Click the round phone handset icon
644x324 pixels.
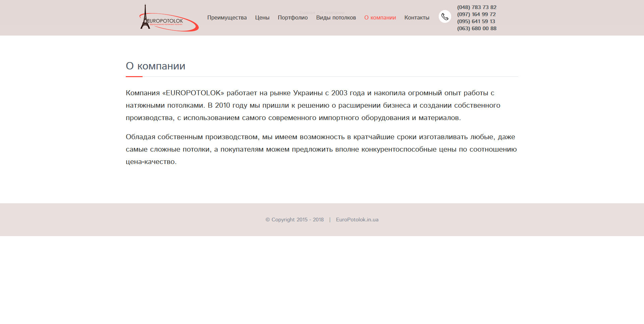(x=445, y=16)
